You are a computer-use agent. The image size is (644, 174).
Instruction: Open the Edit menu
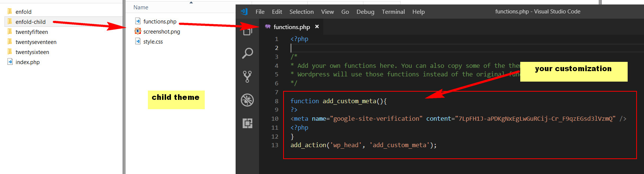click(x=277, y=12)
